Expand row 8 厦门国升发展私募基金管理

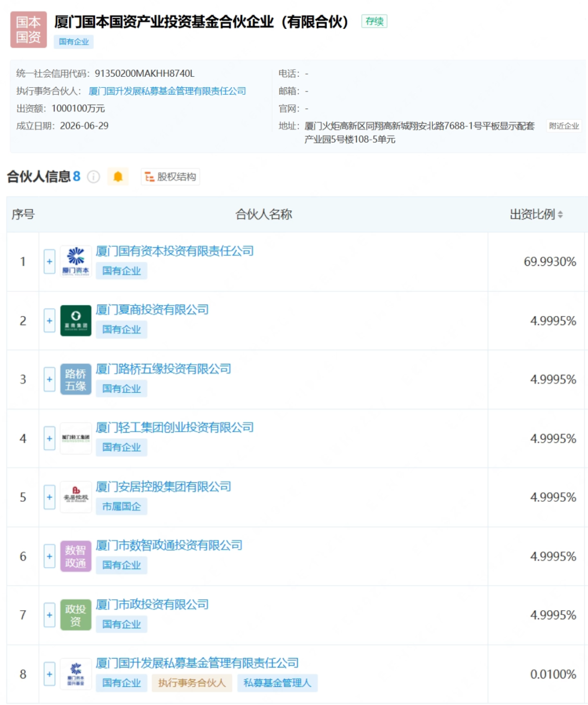pos(50,674)
